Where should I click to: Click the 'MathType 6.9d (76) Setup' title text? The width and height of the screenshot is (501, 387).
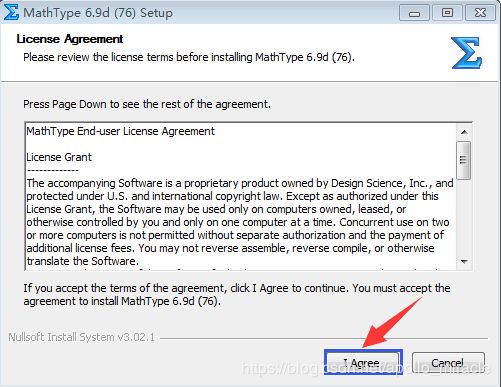[x=98, y=13]
